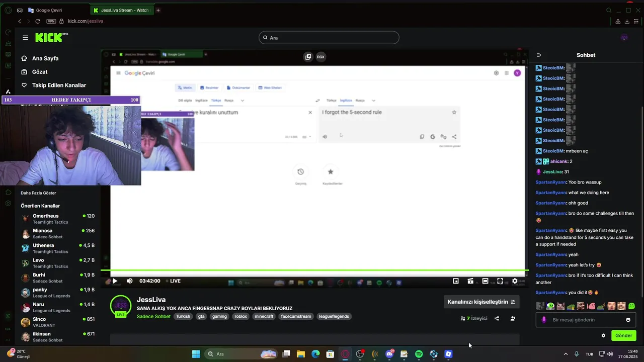Open recommended channel ilkinsan
The height and width of the screenshot is (362, 644).
tap(57, 337)
